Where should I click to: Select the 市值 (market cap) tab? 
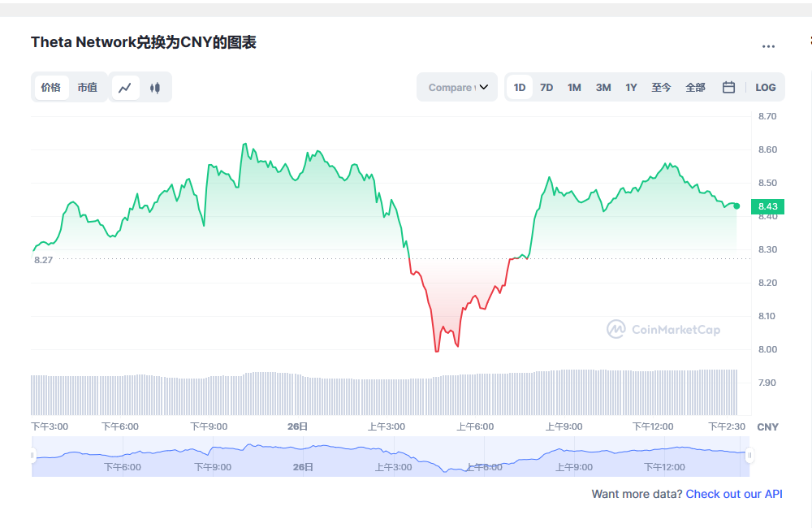88,88
